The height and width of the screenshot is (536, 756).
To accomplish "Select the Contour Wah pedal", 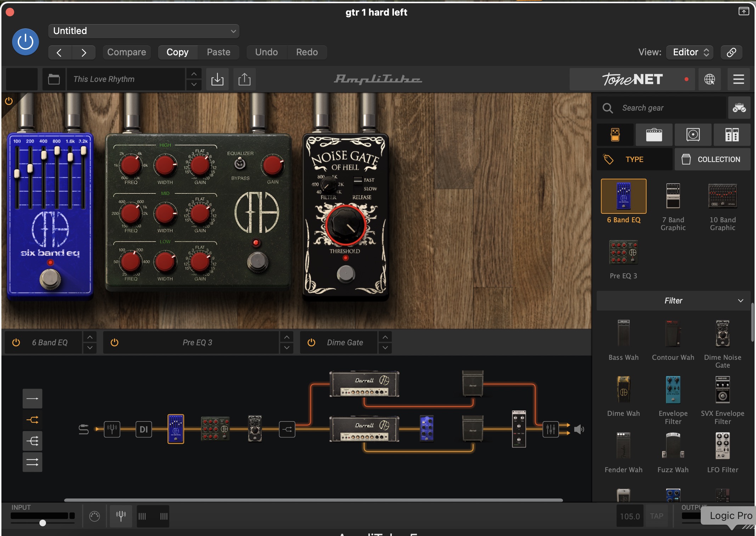I will (673, 333).
